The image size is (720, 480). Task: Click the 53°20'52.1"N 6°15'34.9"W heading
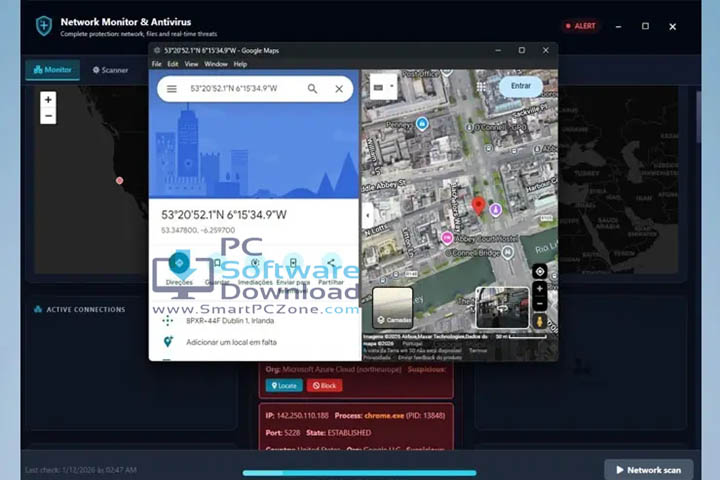point(224,215)
